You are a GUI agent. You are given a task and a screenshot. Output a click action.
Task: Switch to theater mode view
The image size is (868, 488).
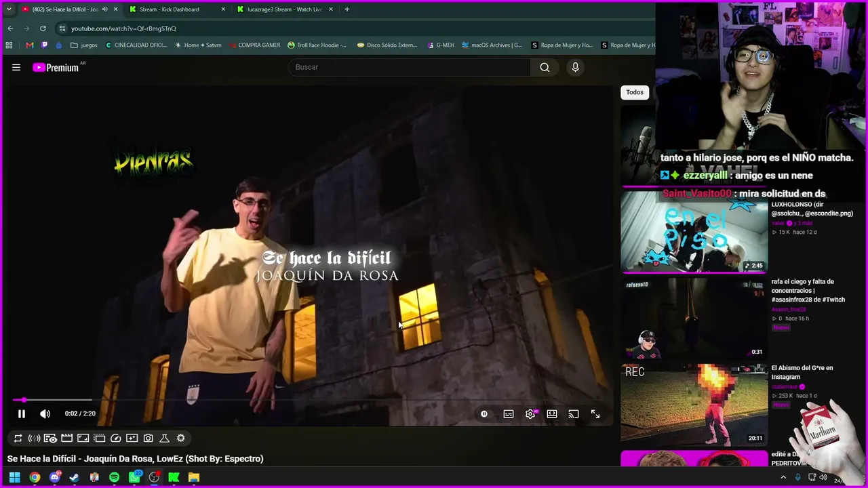click(552, 413)
